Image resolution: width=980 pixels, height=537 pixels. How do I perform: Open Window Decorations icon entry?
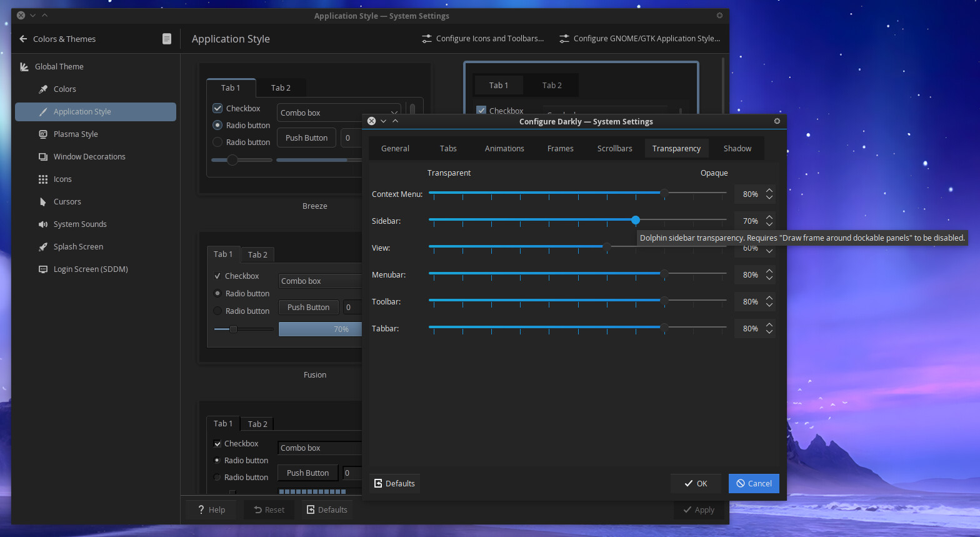(x=43, y=157)
